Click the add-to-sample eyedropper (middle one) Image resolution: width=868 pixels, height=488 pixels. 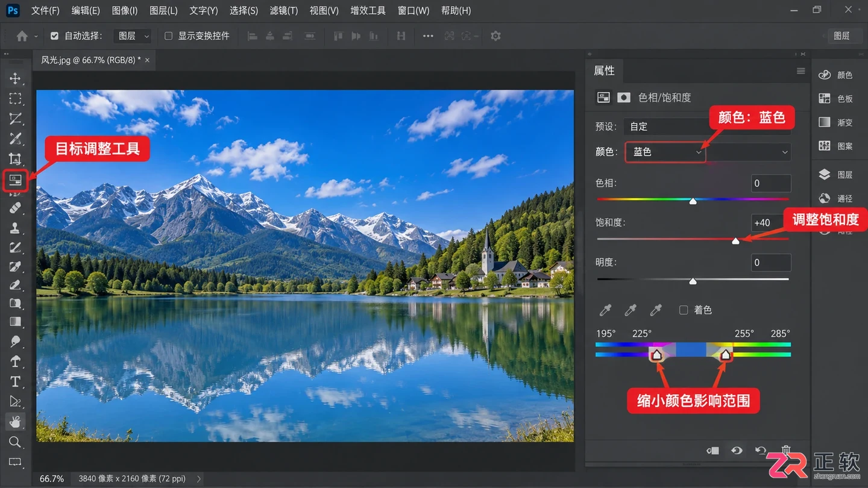click(631, 310)
